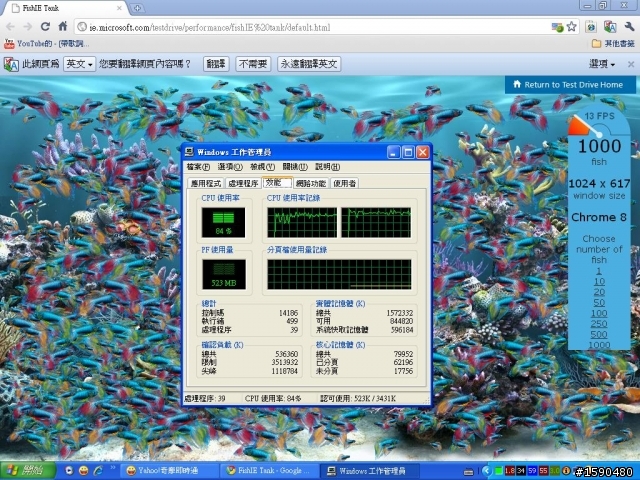This screenshot has height=480, width=640.
Task: Launch Internet Explorer from quick launch
Action: click(x=98, y=471)
